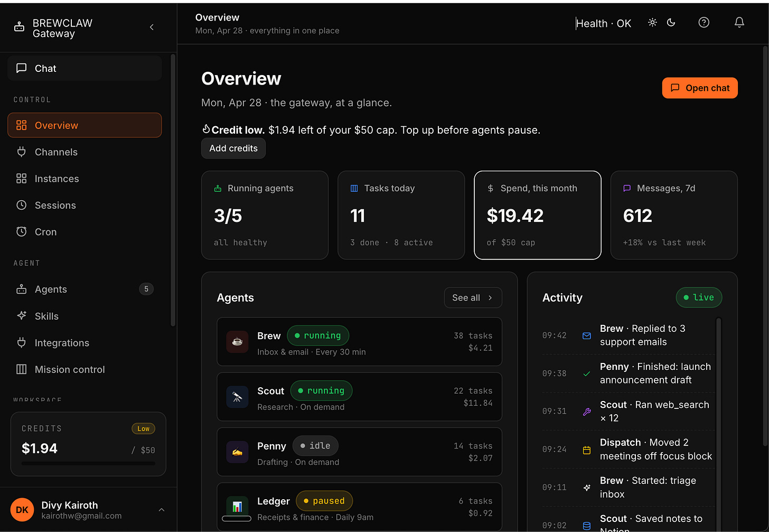This screenshot has height=532, width=769.
Task: Select the Spend, this month card
Action: (x=538, y=215)
